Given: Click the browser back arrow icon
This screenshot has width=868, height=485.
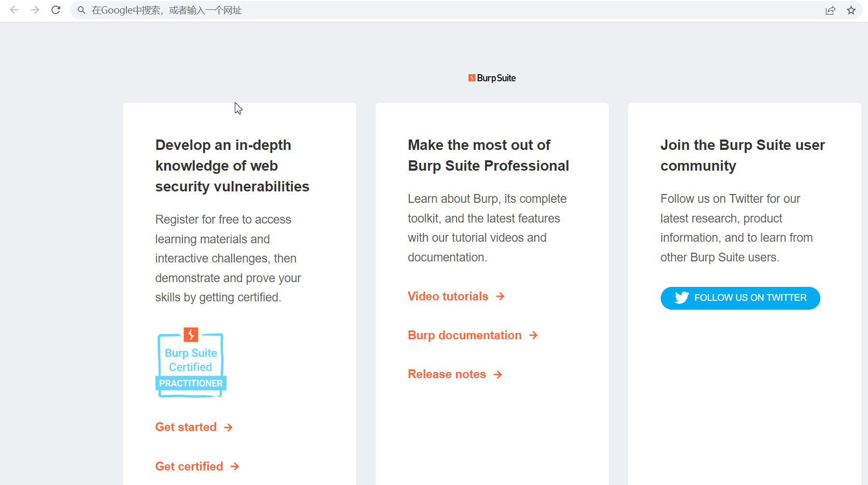Looking at the screenshot, I should pyautogui.click(x=15, y=10).
